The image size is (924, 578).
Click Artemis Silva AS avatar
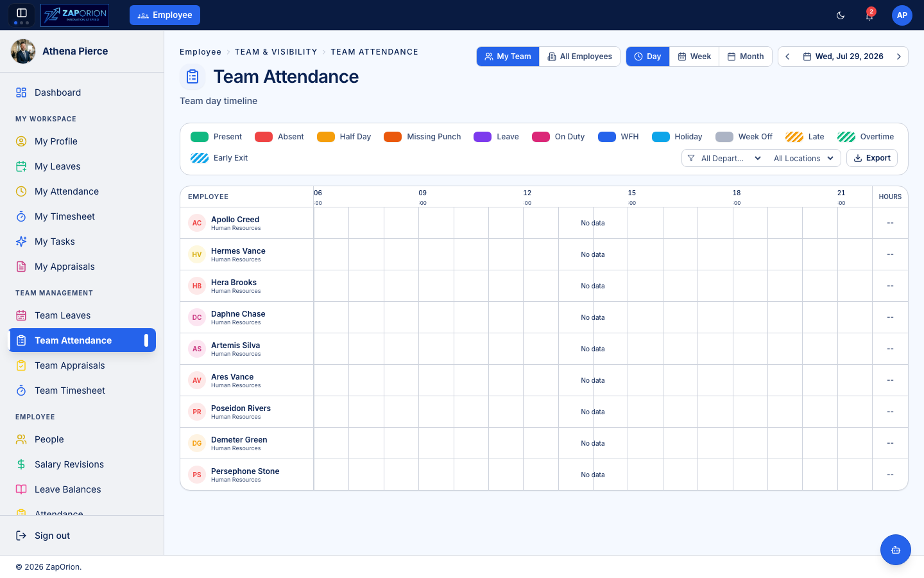point(197,349)
